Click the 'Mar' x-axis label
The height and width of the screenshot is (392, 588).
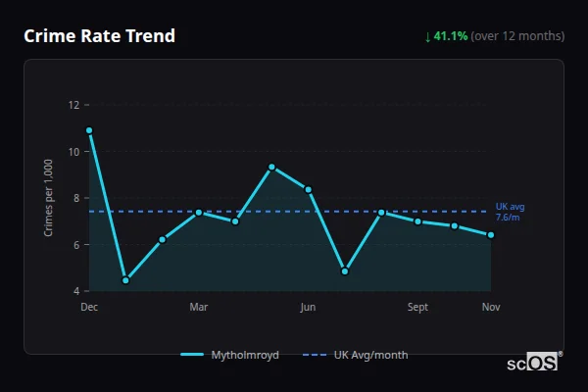tap(199, 307)
